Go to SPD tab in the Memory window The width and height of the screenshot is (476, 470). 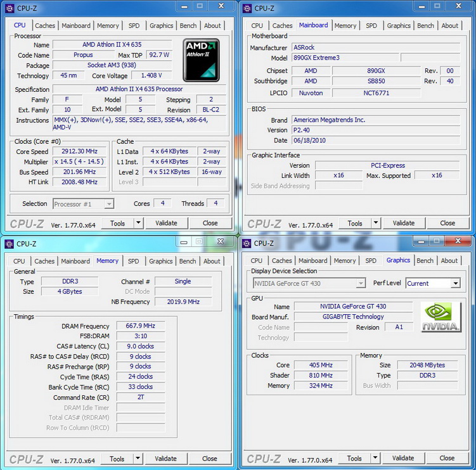[133, 261]
